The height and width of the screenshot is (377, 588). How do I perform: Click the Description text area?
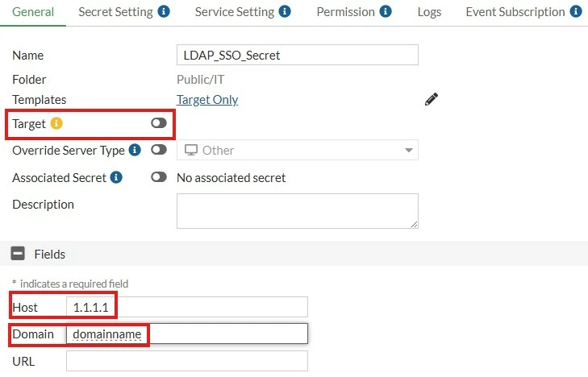click(x=298, y=211)
